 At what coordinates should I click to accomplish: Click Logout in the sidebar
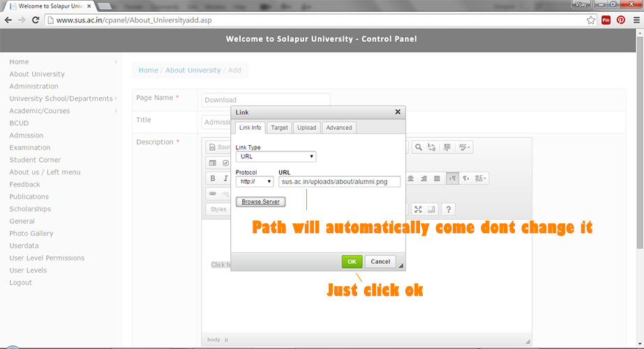coord(20,283)
